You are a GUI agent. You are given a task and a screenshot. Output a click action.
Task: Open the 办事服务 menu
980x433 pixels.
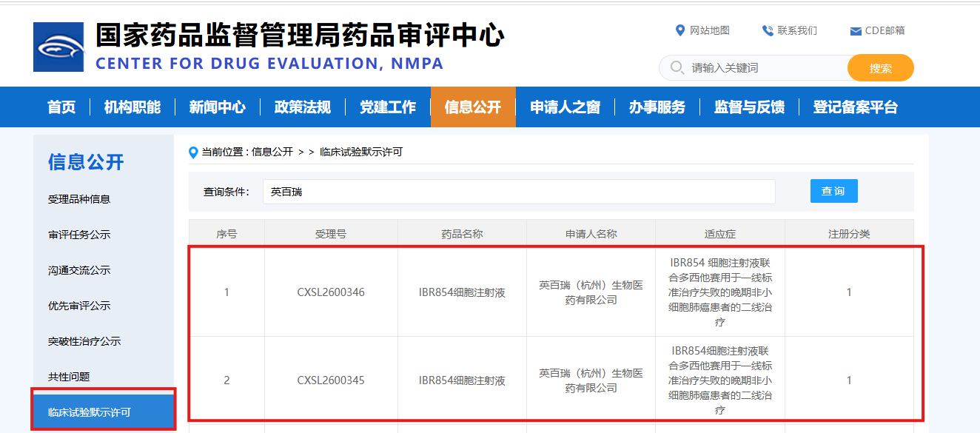coord(657,107)
